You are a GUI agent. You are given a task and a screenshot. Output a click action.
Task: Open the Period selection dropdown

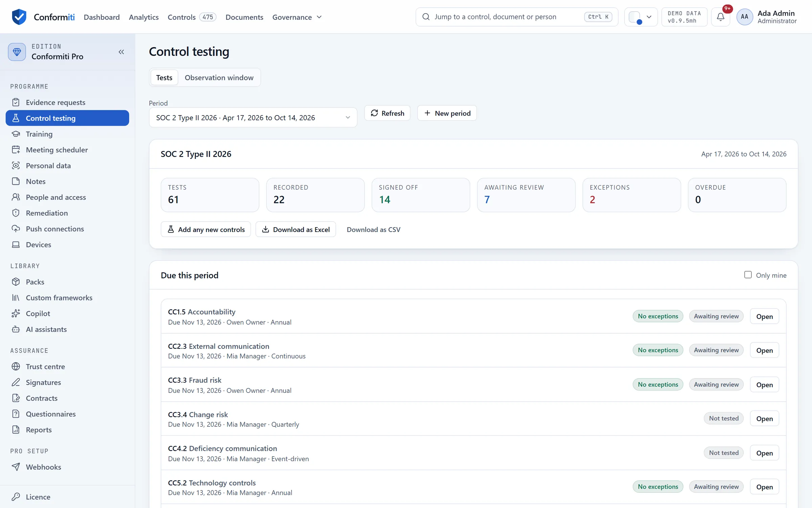coord(253,118)
